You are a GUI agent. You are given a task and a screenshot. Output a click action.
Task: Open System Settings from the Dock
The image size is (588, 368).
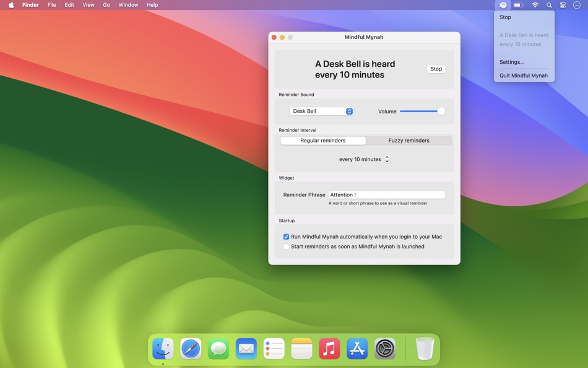coord(385,348)
